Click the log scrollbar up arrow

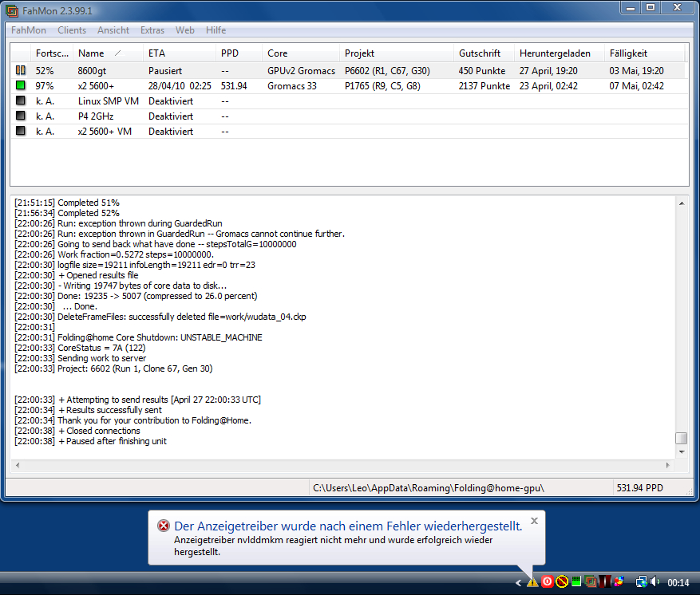click(682, 203)
